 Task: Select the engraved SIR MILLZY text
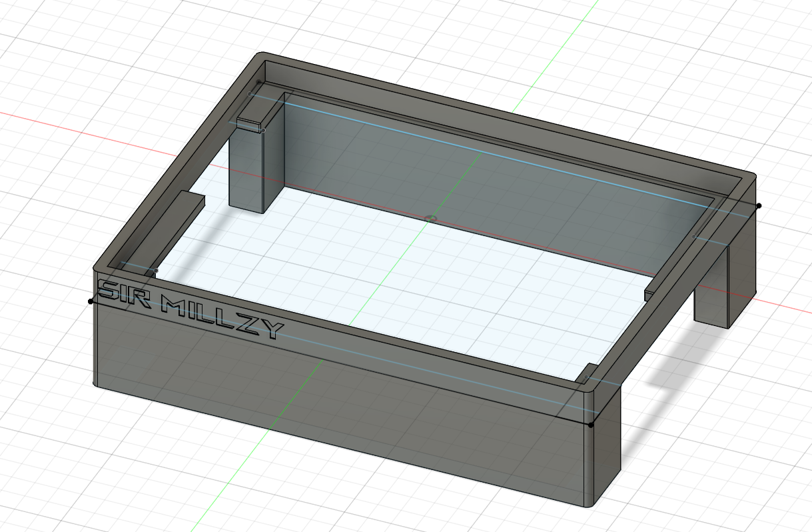pos(191,311)
